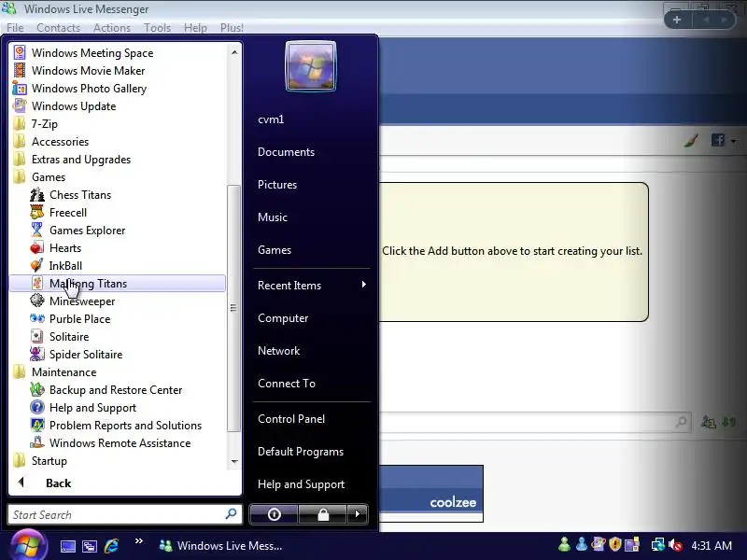
Task: Launch Spider Solitaire game
Action: pyautogui.click(x=86, y=355)
